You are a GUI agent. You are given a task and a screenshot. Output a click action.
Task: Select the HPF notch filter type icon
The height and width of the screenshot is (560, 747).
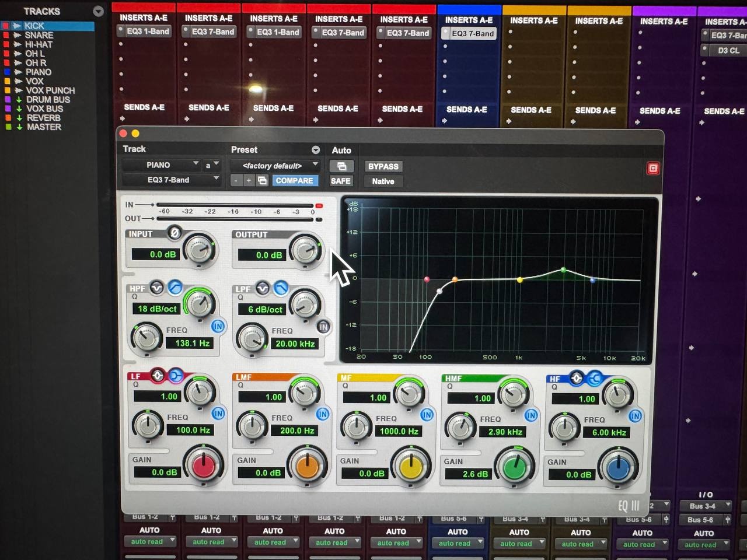(x=156, y=288)
